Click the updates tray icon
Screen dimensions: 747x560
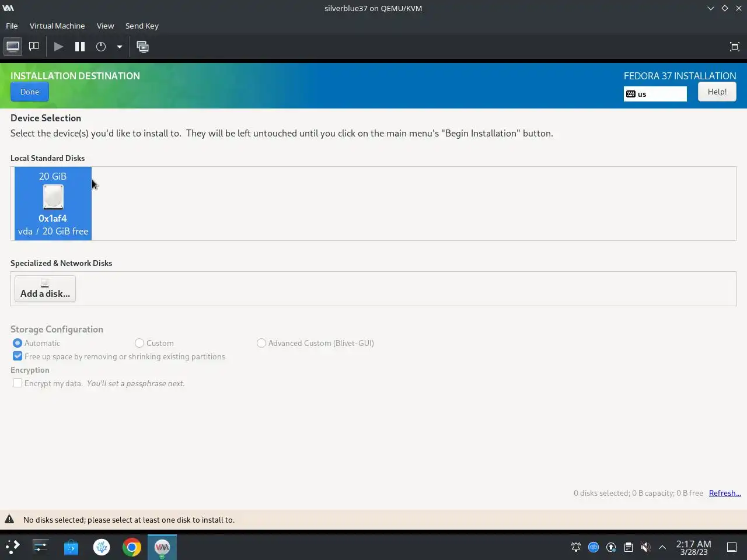coord(611,547)
